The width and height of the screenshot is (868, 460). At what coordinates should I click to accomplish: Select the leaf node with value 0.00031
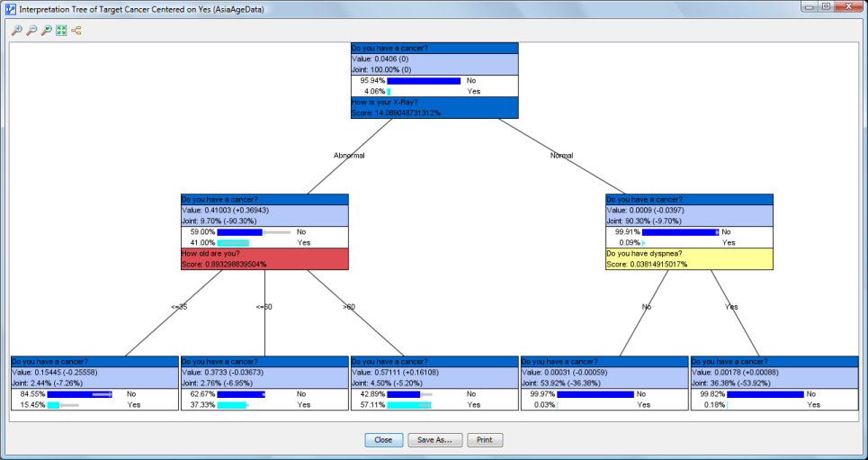click(x=604, y=371)
